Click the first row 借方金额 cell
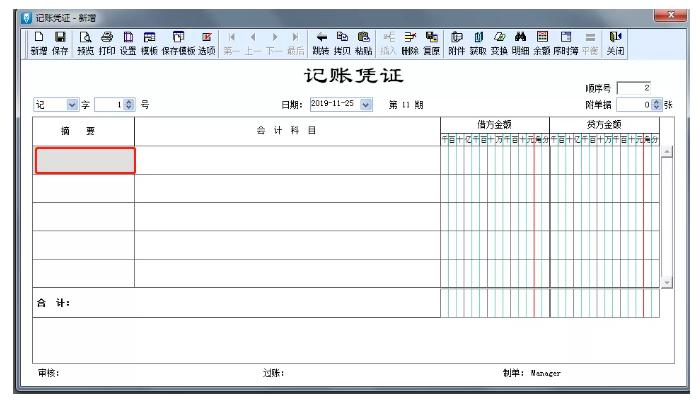The image size is (700, 403). 495,160
